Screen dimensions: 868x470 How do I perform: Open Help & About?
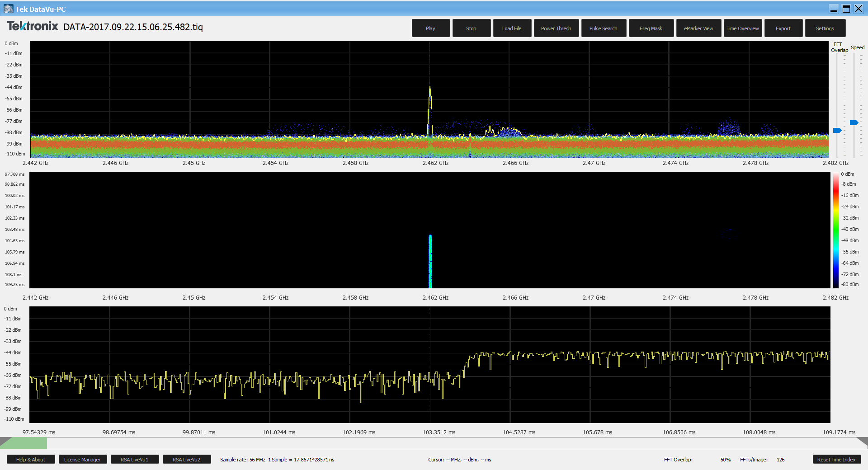click(x=30, y=459)
